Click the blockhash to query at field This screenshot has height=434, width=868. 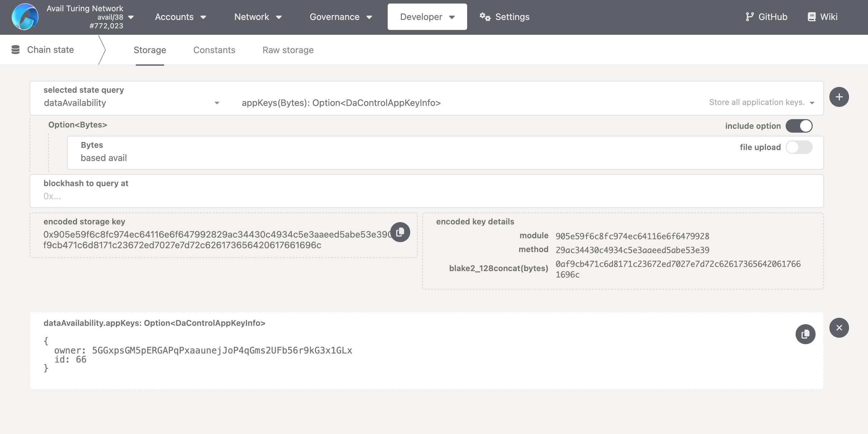coord(426,196)
